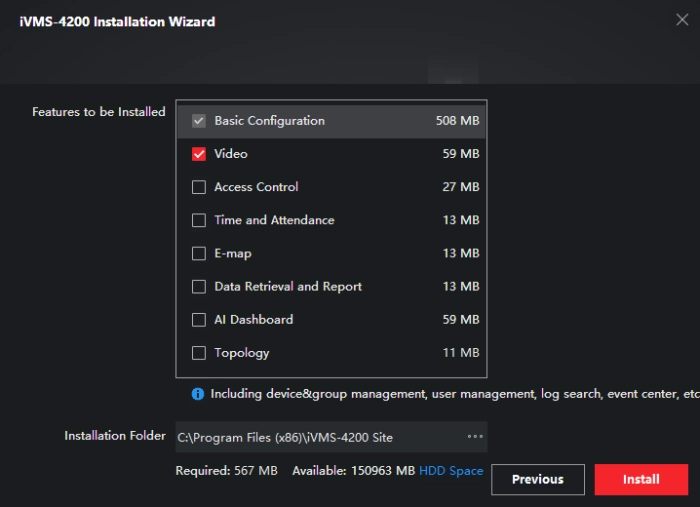
Task: Click the greyed Basic Configuration checkbox
Action: click(x=199, y=121)
